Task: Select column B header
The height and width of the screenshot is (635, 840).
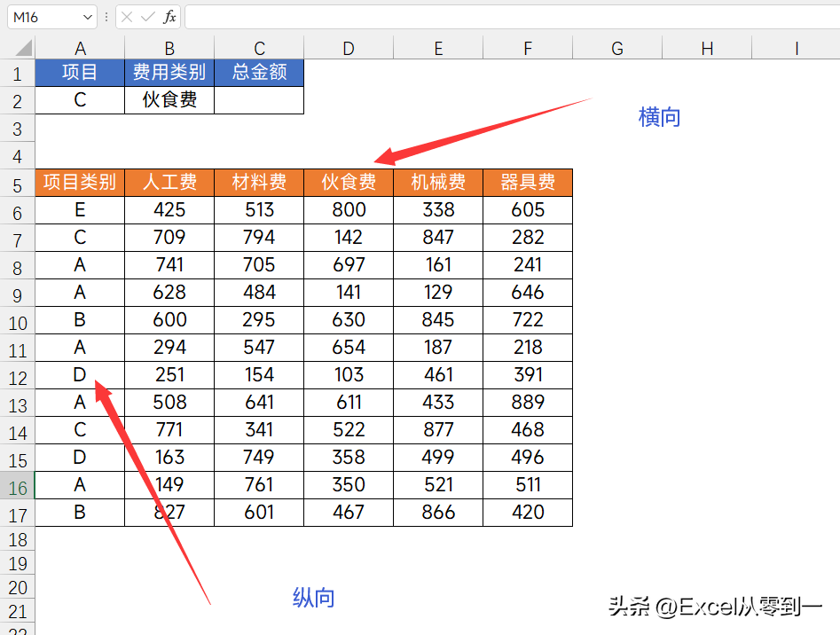Action: pos(169,48)
